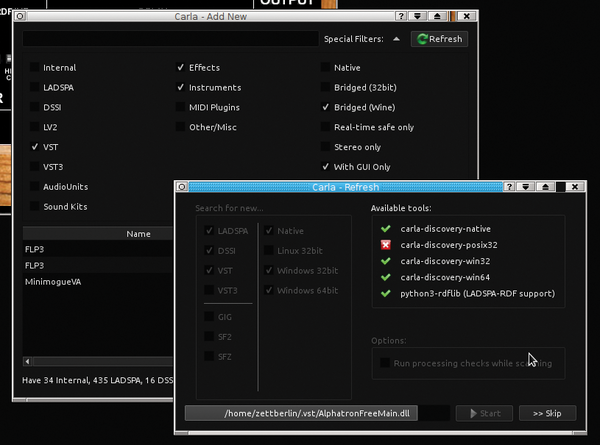Enable the Real-time safe only checkbox
This screenshot has width=600, height=445.
pyautogui.click(x=325, y=127)
